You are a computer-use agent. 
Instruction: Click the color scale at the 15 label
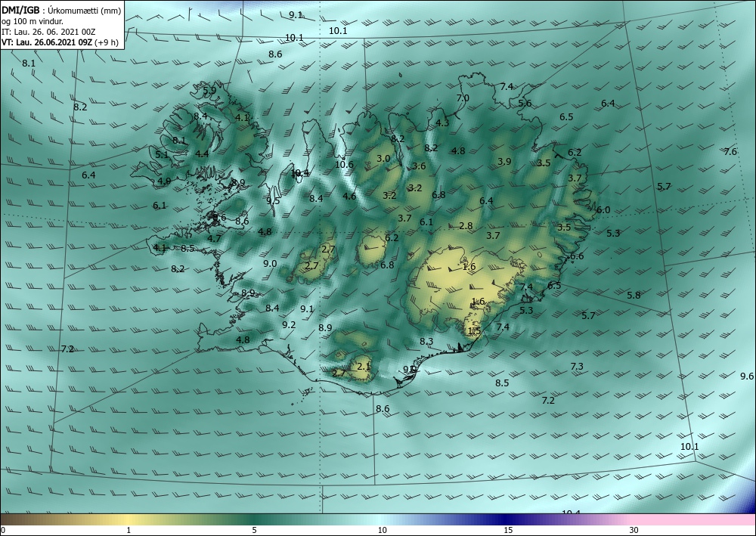click(508, 530)
